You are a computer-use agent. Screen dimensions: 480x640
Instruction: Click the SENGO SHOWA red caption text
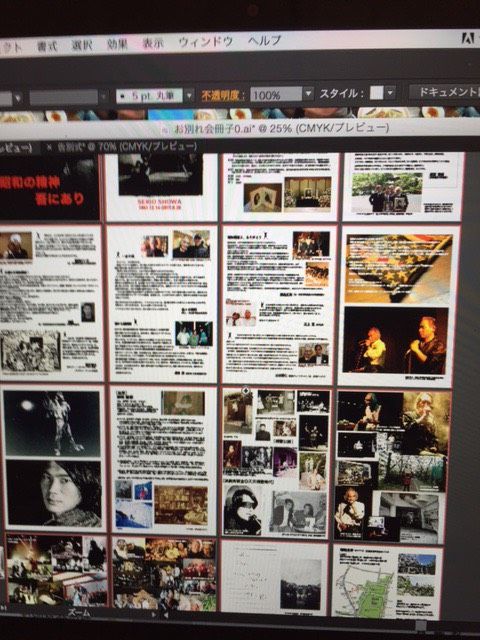coord(160,204)
